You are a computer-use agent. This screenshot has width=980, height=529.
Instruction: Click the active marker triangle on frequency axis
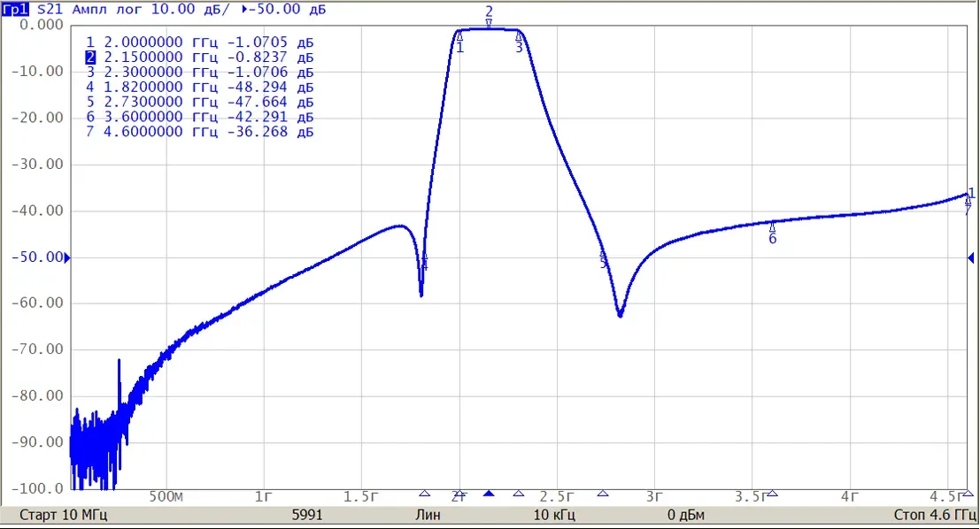(489, 494)
